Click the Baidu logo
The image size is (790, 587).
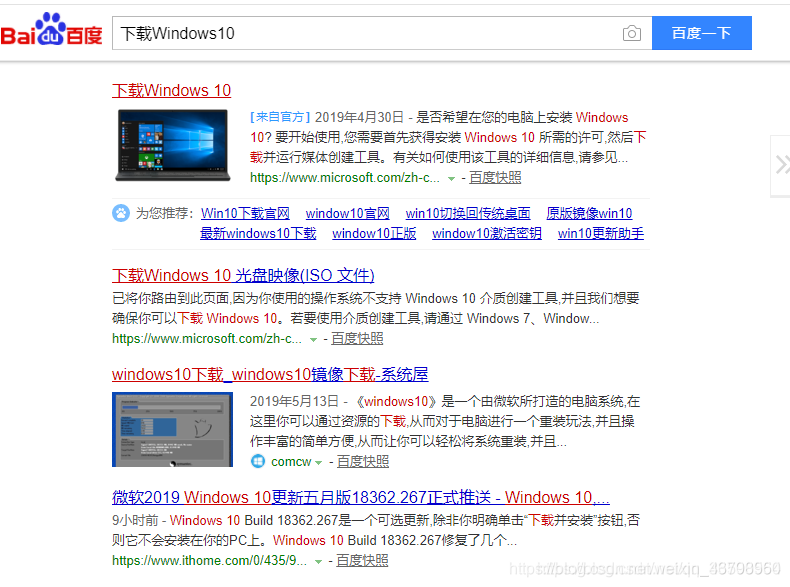coord(51,30)
